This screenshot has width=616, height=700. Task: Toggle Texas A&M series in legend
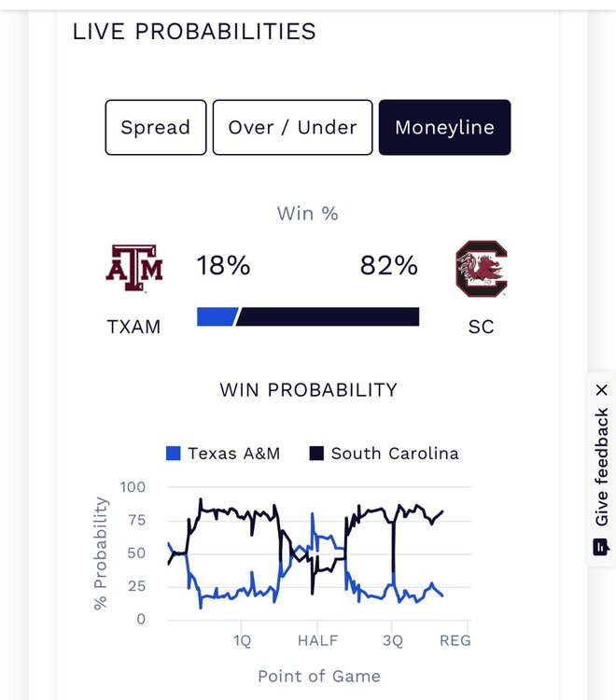(x=233, y=454)
